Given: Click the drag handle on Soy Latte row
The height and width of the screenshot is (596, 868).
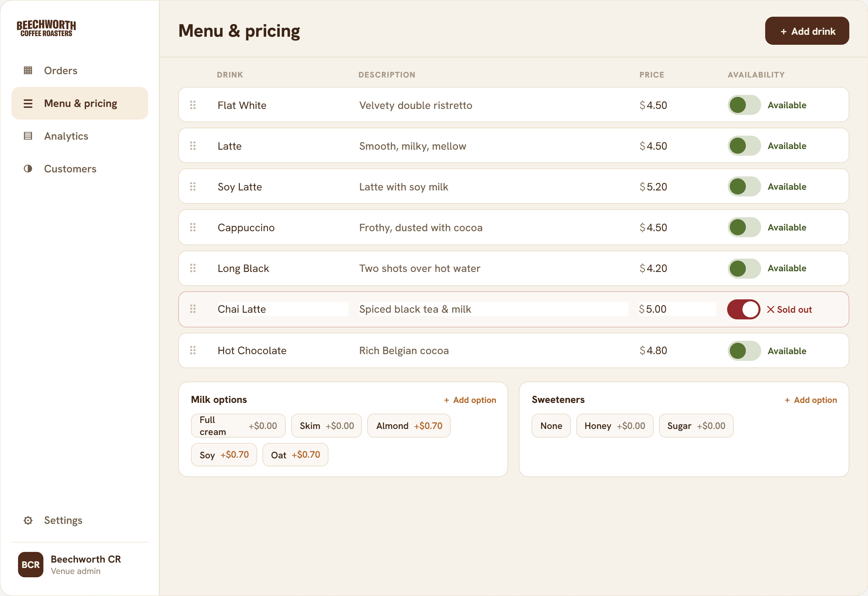Looking at the screenshot, I should tap(193, 186).
